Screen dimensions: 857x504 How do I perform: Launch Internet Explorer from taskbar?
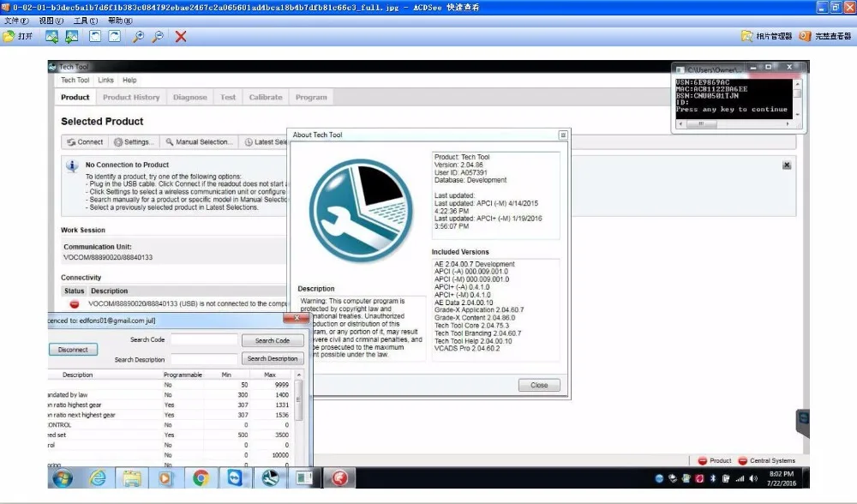point(98,478)
